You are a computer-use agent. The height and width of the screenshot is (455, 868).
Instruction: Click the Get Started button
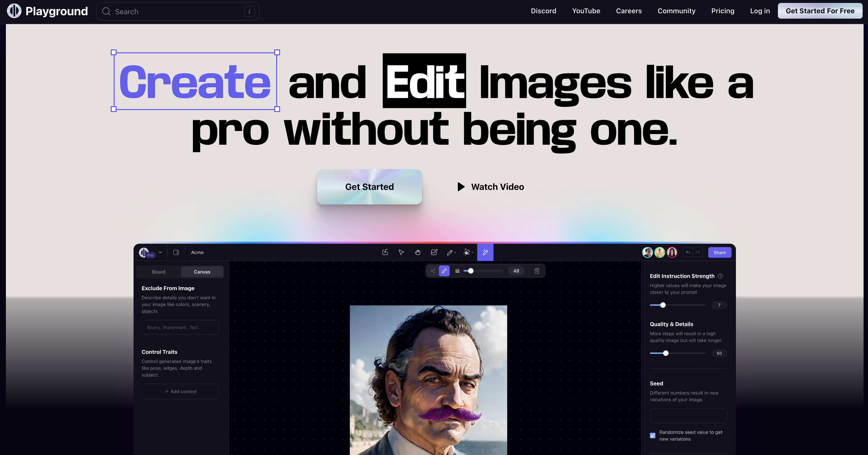(369, 187)
